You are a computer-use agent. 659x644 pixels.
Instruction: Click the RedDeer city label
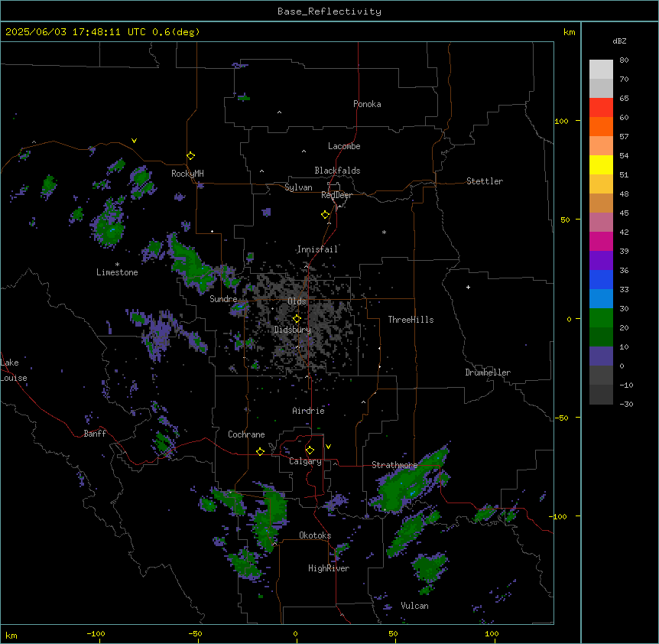point(336,195)
